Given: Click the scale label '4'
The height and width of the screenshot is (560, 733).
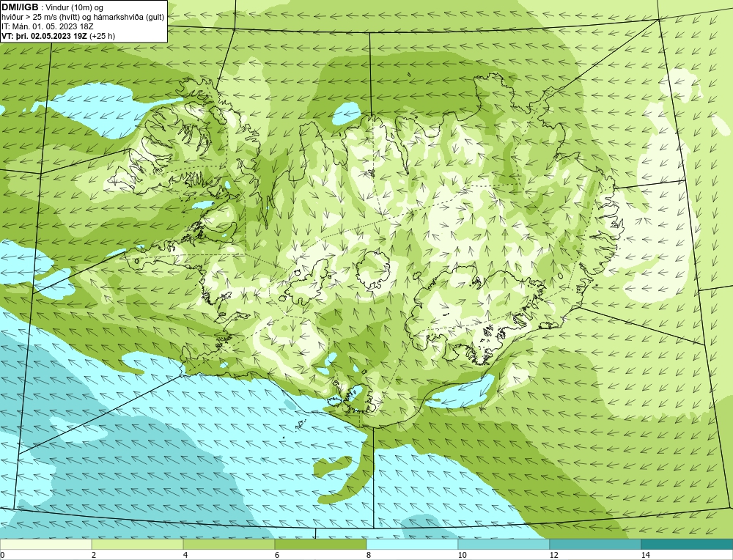Looking at the screenshot, I should [185, 555].
